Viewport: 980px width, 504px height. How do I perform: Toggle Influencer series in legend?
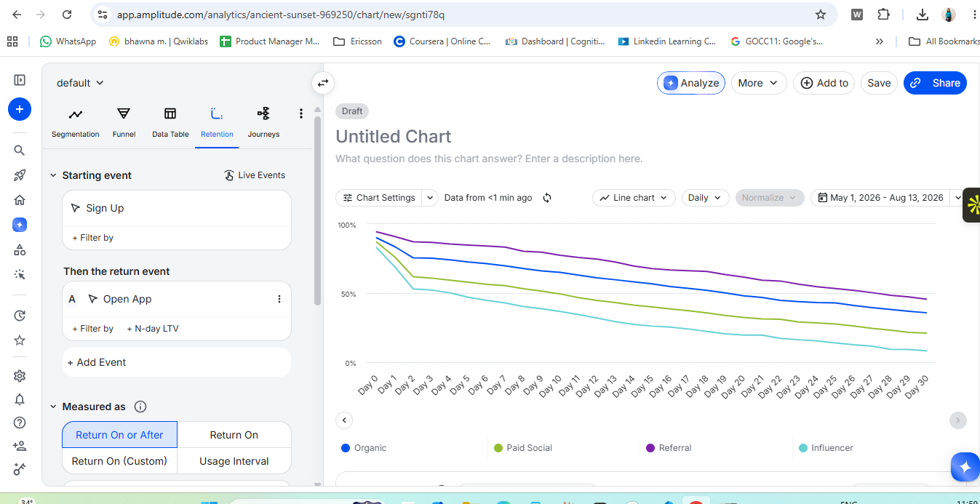(826, 448)
